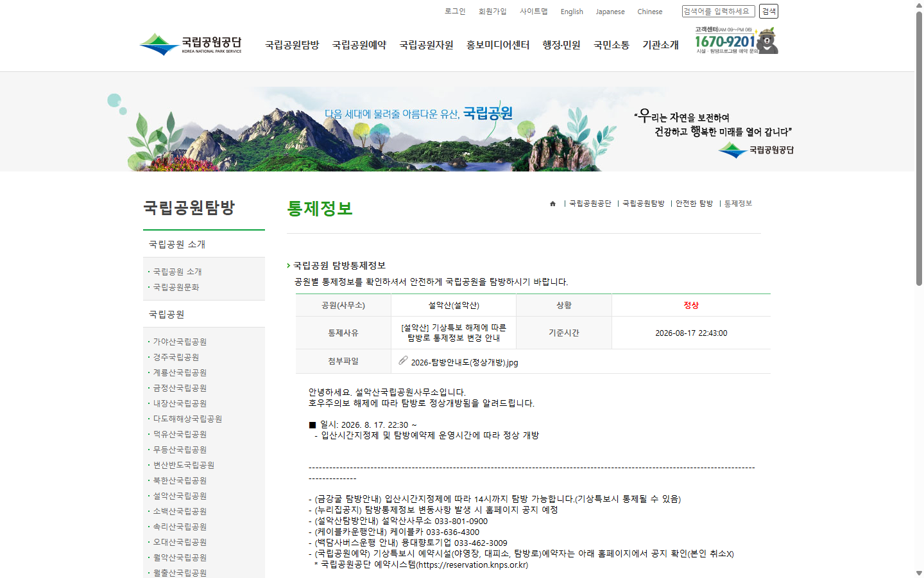Click the page vertical scrollbar thumb
The height and width of the screenshot is (578, 924).
click(919, 148)
